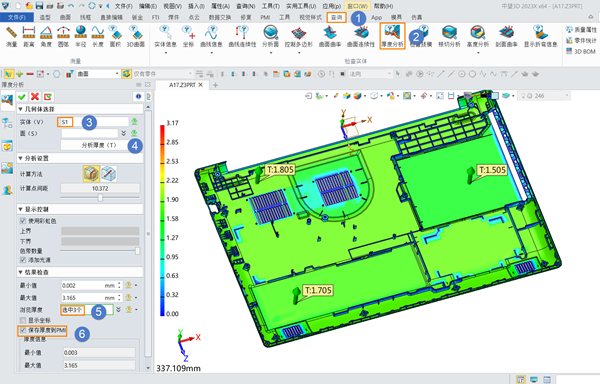This screenshot has height=384, width=600.
Task: Select the 厚度分析 thickness analysis tool
Action: point(392,36)
